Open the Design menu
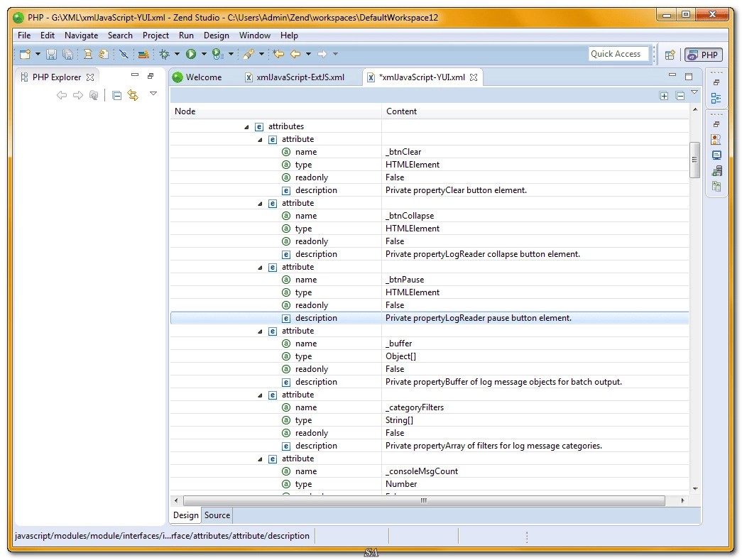This screenshot has width=742, height=560. point(217,35)
